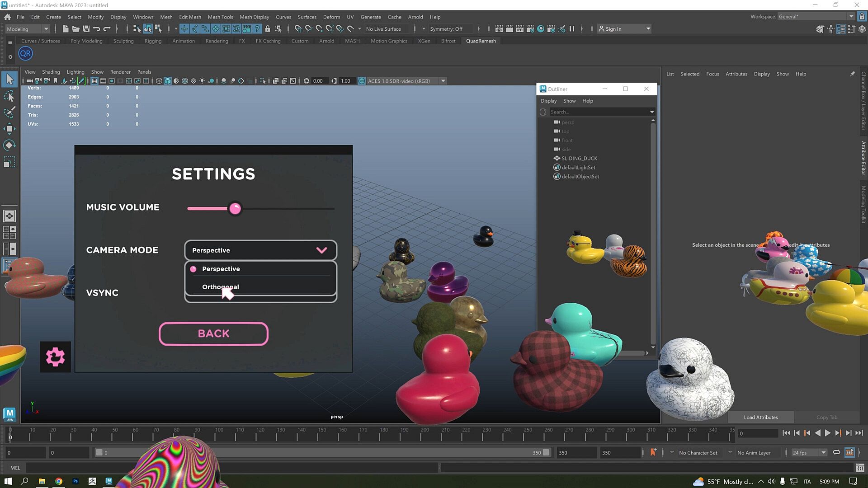Viewport: 868px width, 488px height.
Task: Click the Load Attributes button
Action: pos(761,417)
